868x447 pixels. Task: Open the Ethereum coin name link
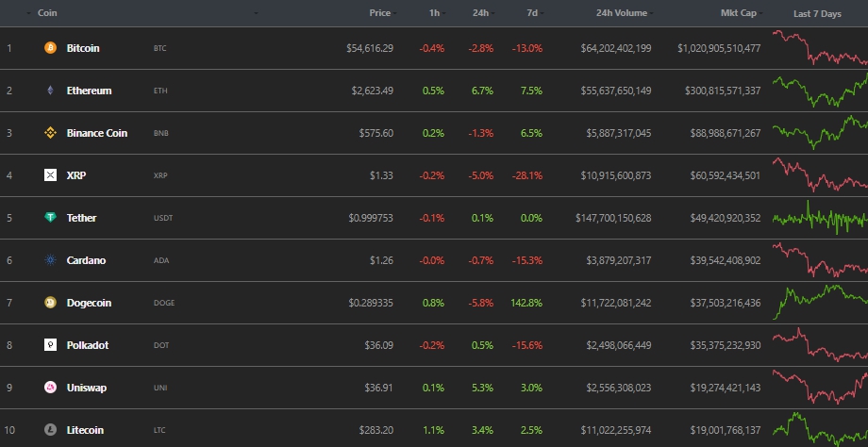point(89,91)
